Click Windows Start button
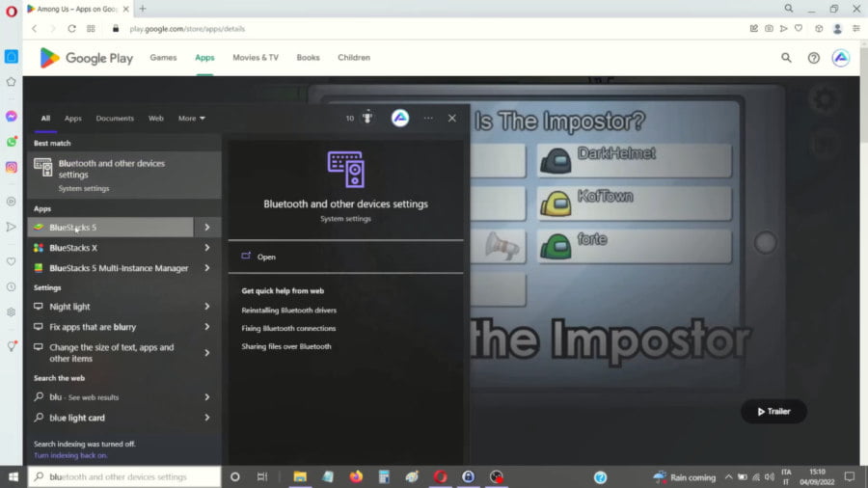868x488 pixels. pyautogui.click(x=14, y=476)
